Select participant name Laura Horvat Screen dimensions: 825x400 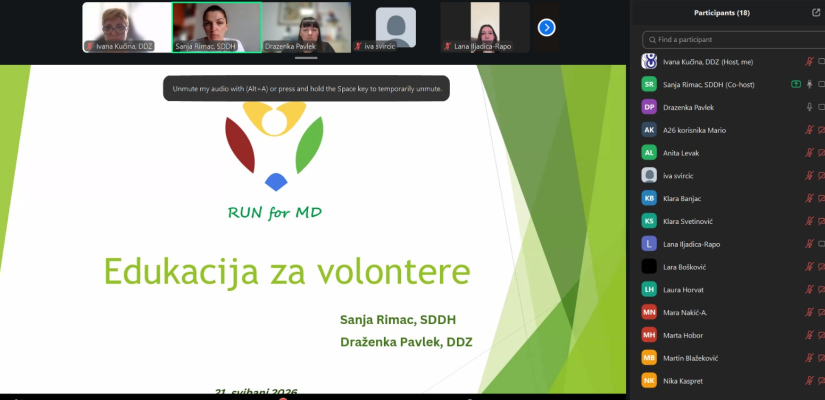683,290
